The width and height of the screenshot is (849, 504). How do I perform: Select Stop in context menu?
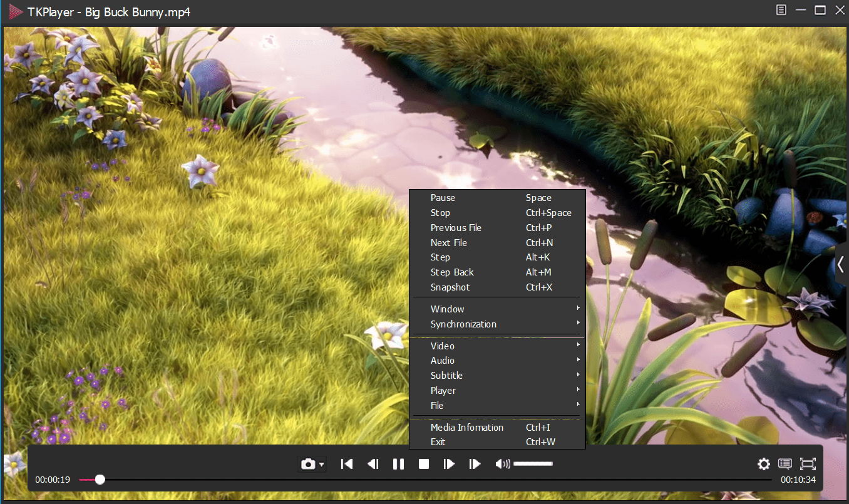click(497, 213)
